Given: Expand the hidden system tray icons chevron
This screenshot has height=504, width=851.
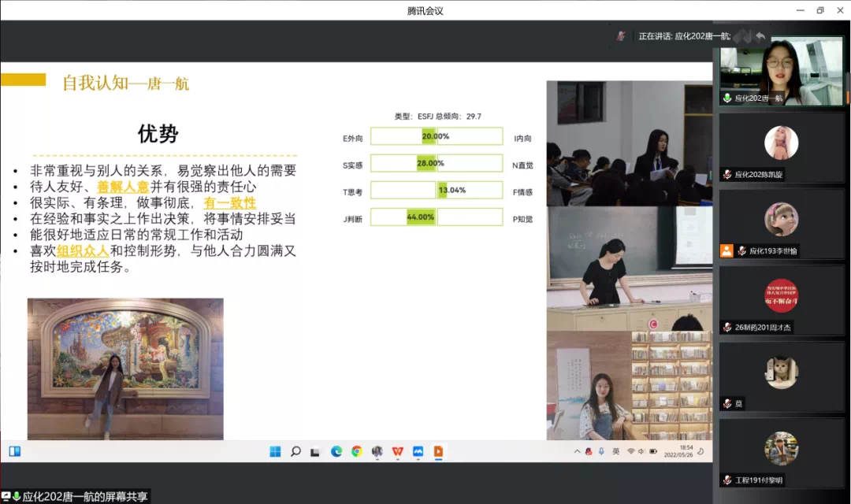Looking at the screenshot, I should tap(578, 451).
